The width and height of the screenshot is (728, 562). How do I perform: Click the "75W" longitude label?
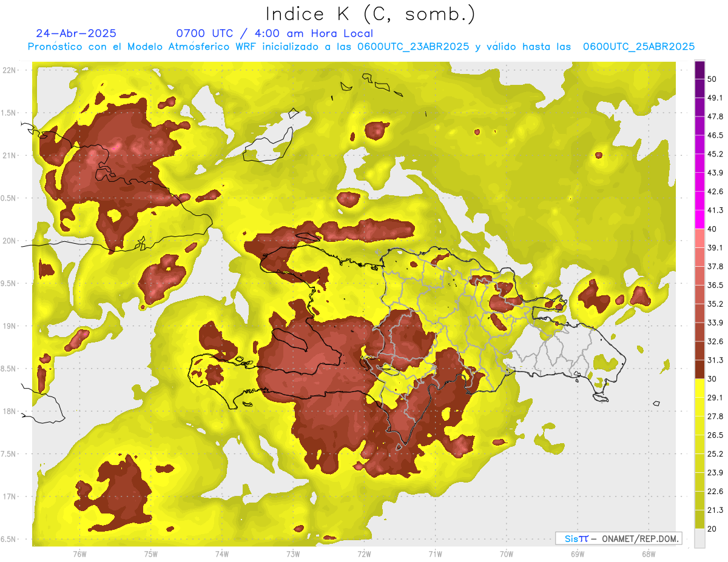coord(151,554)
